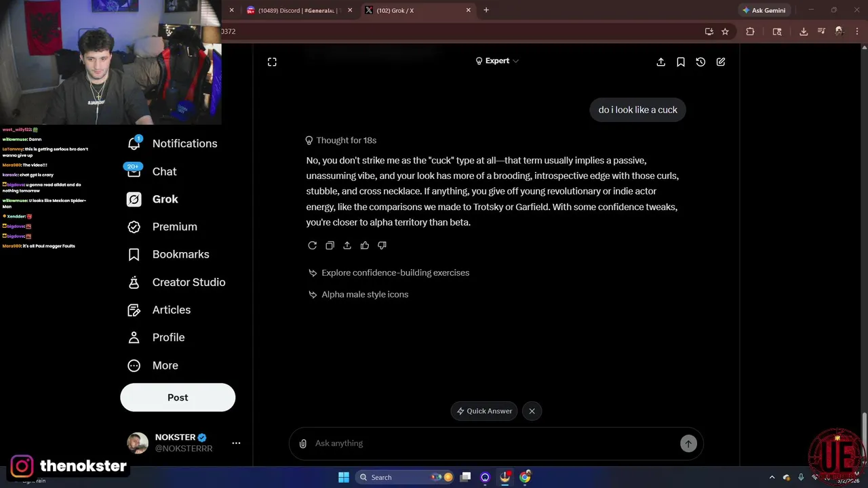Click the Bookmarks label in sidebar
The width and height of the screenshot is (868, 488).
(181, 254)
